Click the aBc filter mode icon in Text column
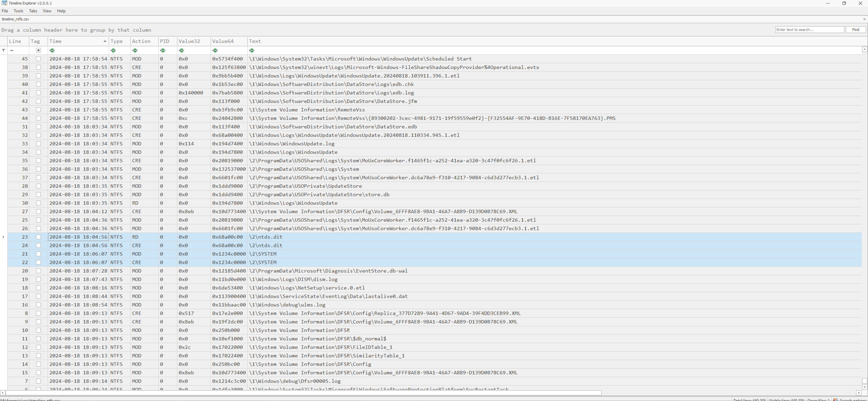Viewport: 868px width, 401px height. [252, 50]
